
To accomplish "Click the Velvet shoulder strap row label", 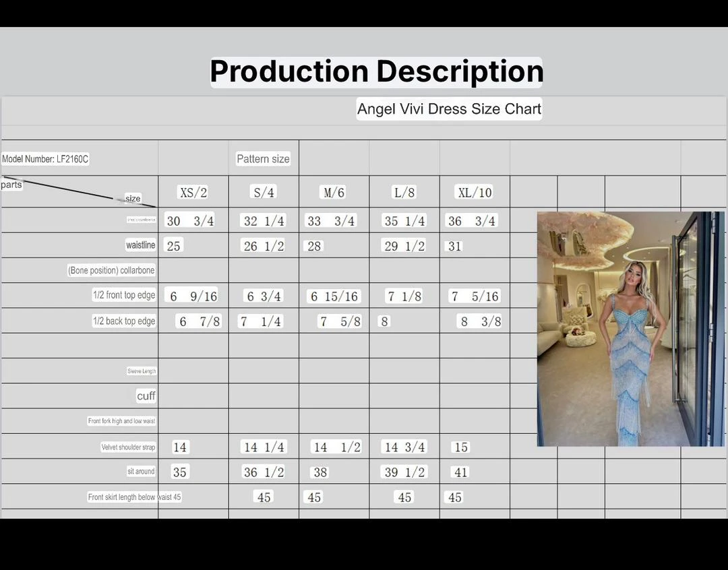I will click(128, 447).
